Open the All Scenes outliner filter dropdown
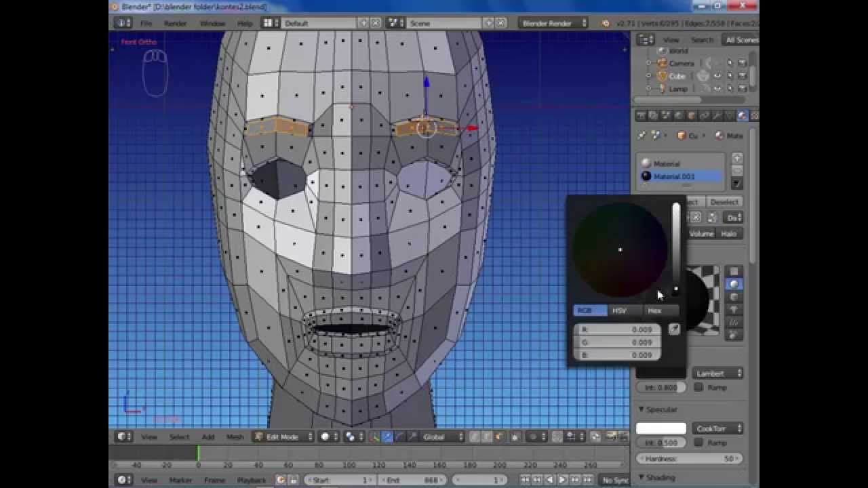 click(x=741, y=40)
